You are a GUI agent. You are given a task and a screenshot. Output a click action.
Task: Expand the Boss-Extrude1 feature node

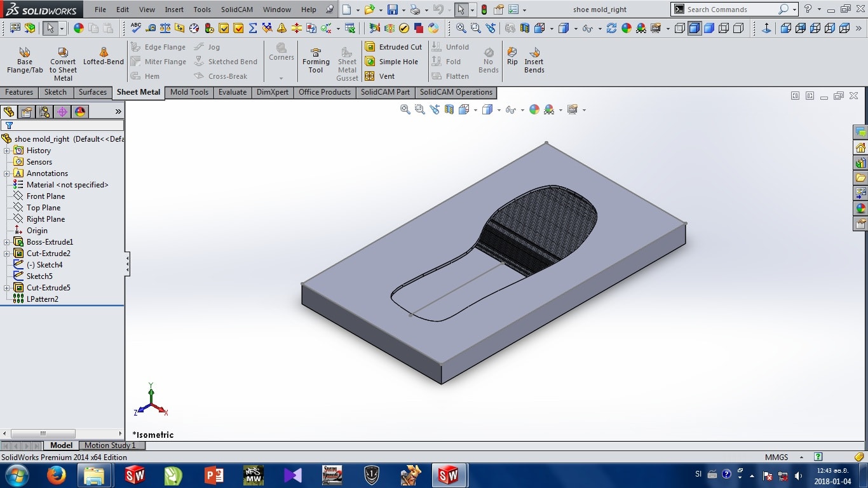coord(7,242)
